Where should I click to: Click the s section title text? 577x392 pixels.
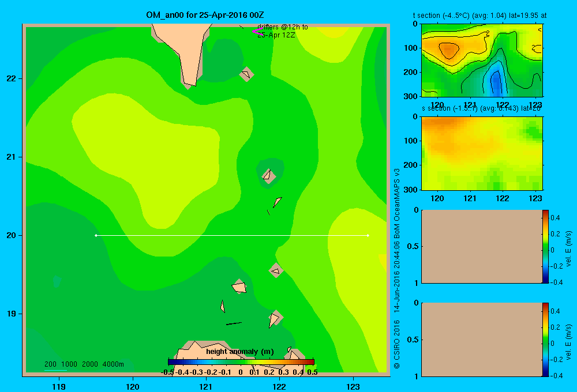pyautogui.click(x=481, y=108)
